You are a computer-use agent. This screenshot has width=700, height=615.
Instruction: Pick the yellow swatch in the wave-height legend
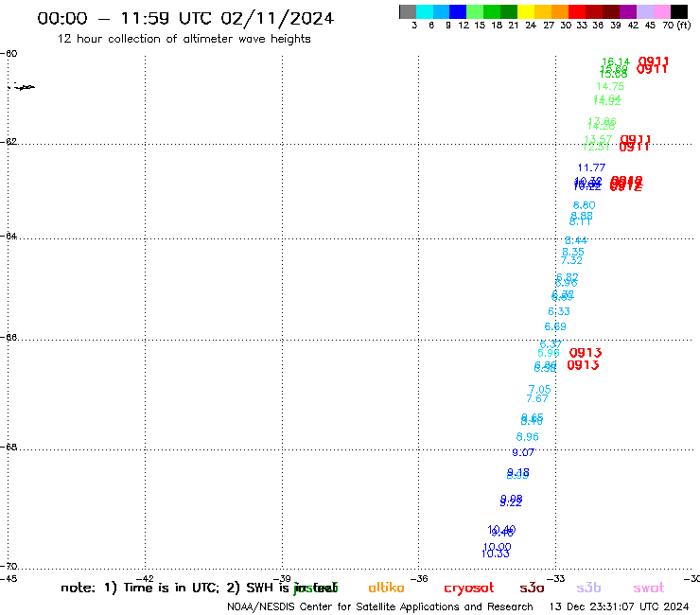coord(526,11)
